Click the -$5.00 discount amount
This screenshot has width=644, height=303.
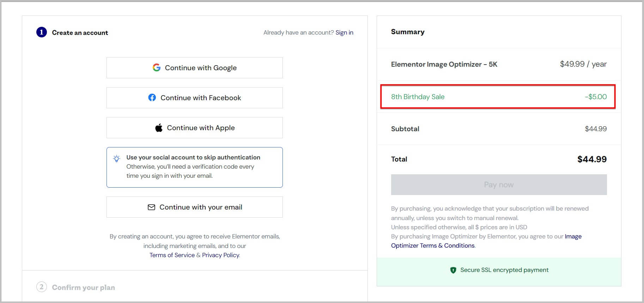(x=596, y=97)
